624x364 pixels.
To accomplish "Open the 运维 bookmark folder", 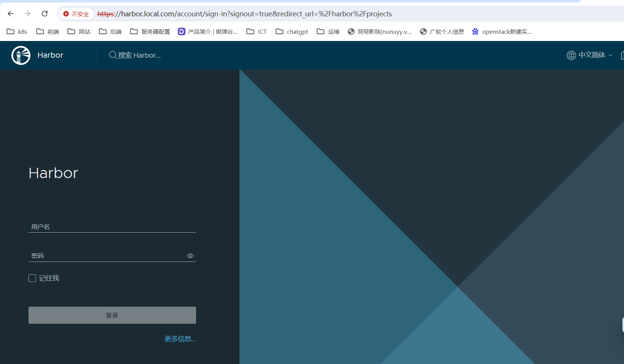I will (x=328, y=32).
